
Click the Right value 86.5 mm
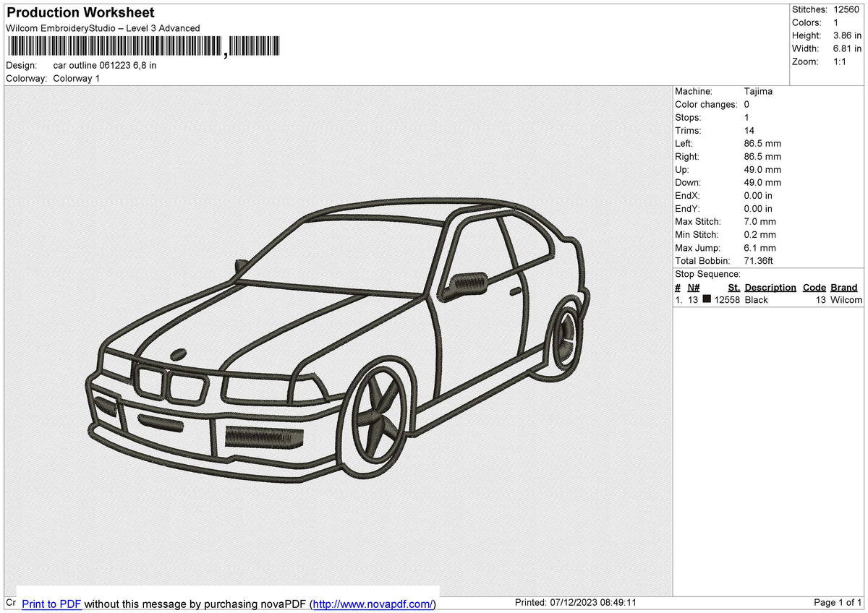[762, 156]
